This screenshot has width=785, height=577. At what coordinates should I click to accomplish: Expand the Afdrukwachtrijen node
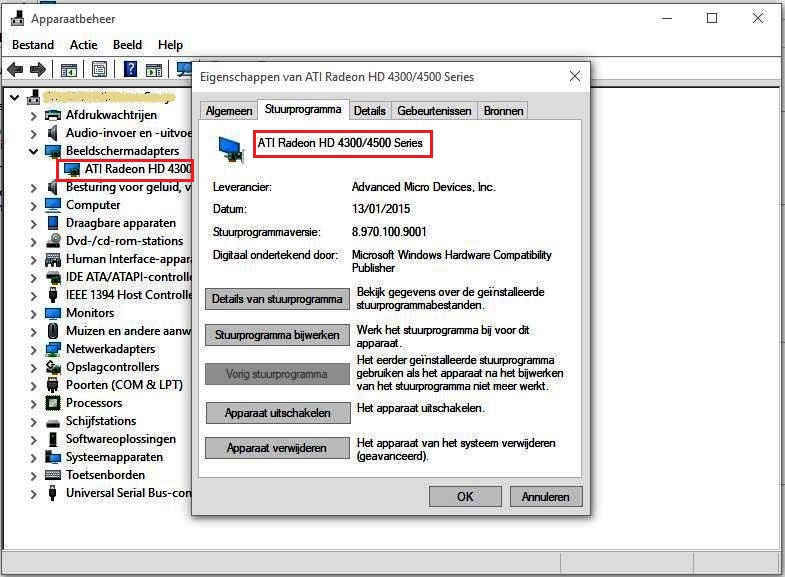click(34, 116)
